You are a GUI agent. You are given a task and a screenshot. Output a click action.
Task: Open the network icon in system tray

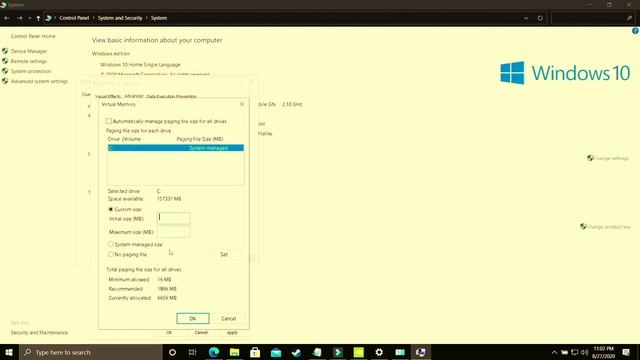tap(574, 352)
